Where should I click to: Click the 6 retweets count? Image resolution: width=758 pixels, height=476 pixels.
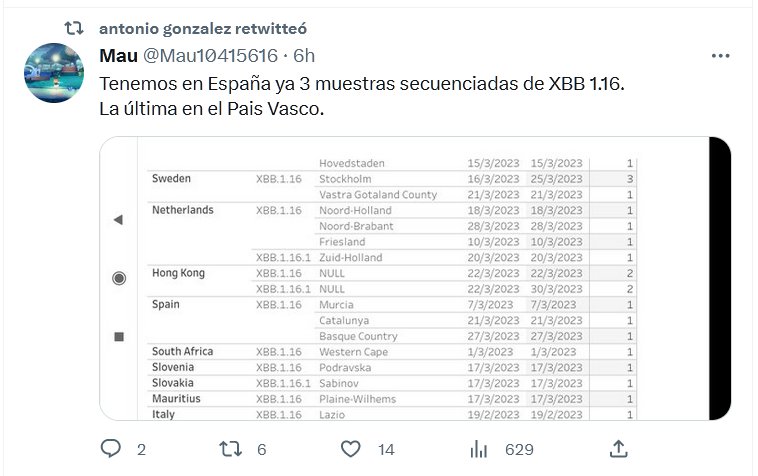(261, 450)
